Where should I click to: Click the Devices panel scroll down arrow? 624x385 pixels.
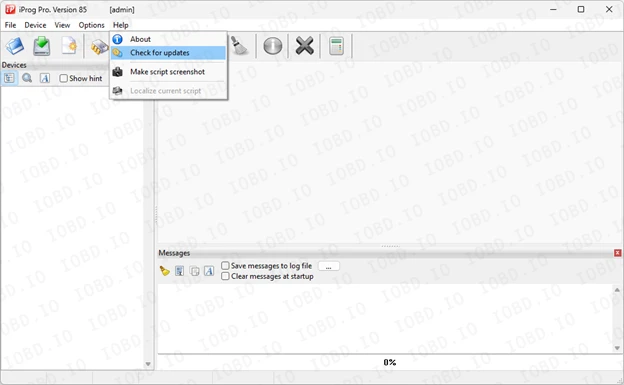pyautogui.click(x=148, y=364)
